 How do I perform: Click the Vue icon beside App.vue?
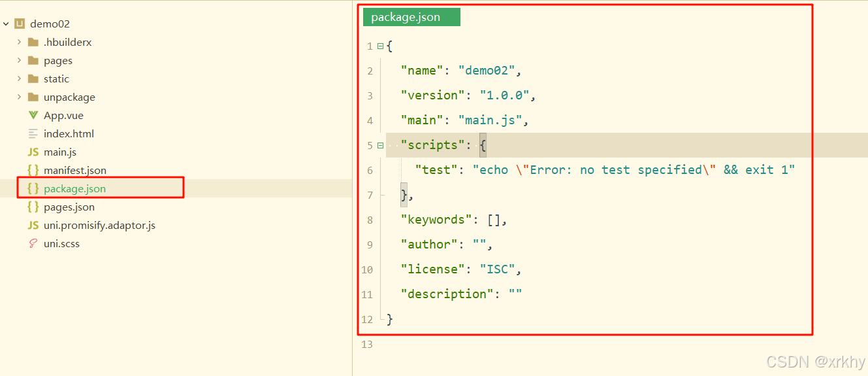pyautogui.click(x=33, y=116)
